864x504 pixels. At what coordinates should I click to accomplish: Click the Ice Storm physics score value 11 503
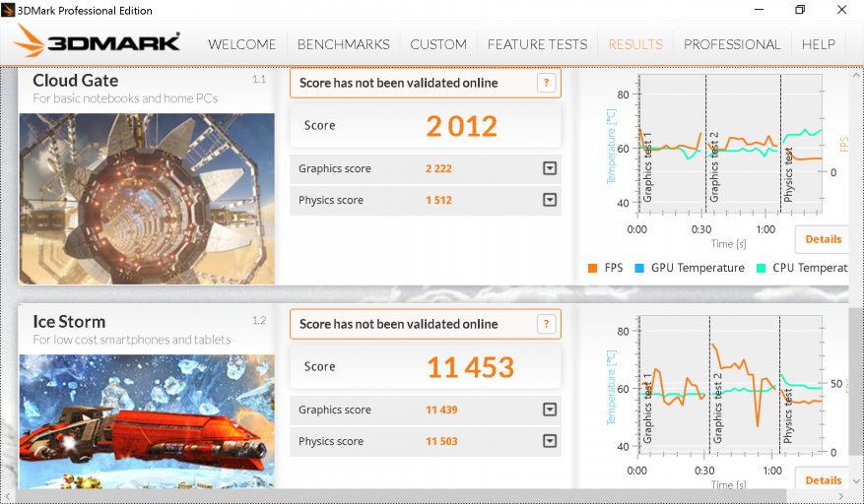tap(441, 441)
